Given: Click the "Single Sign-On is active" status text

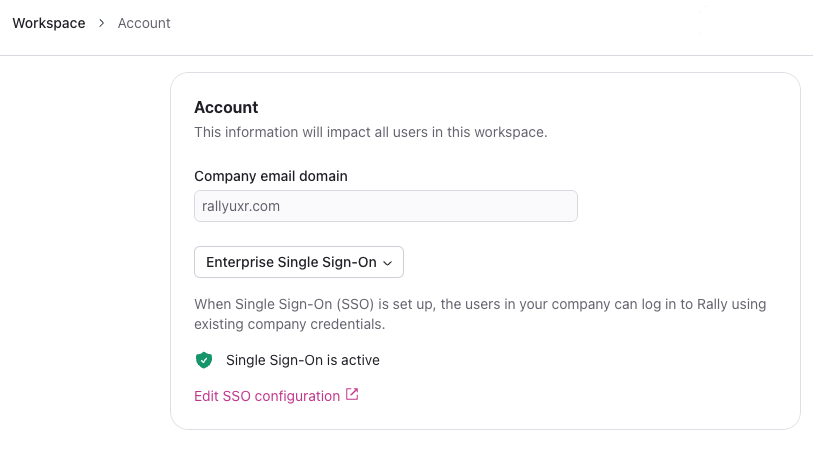Looking at the screenshot, I should 303,360.
